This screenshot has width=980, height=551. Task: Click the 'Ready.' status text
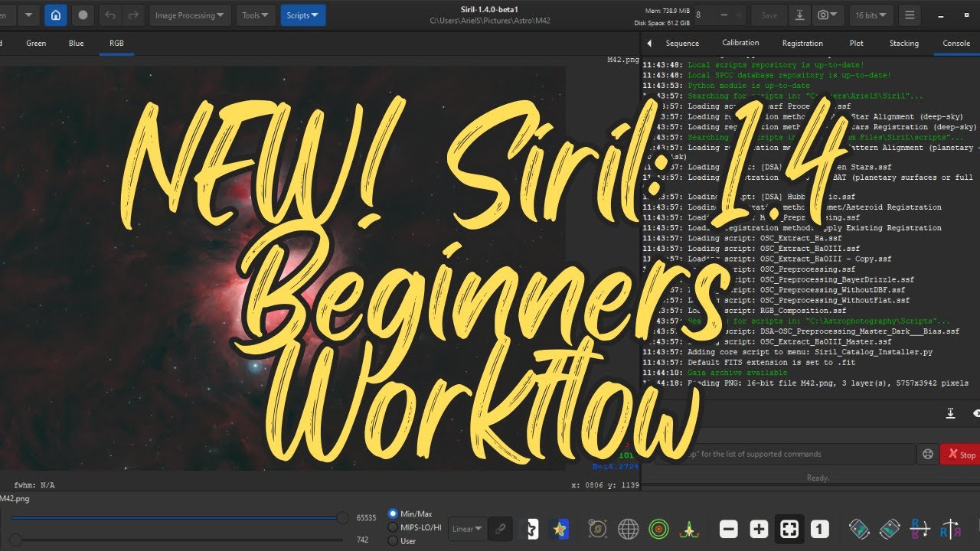pos(818,478)
